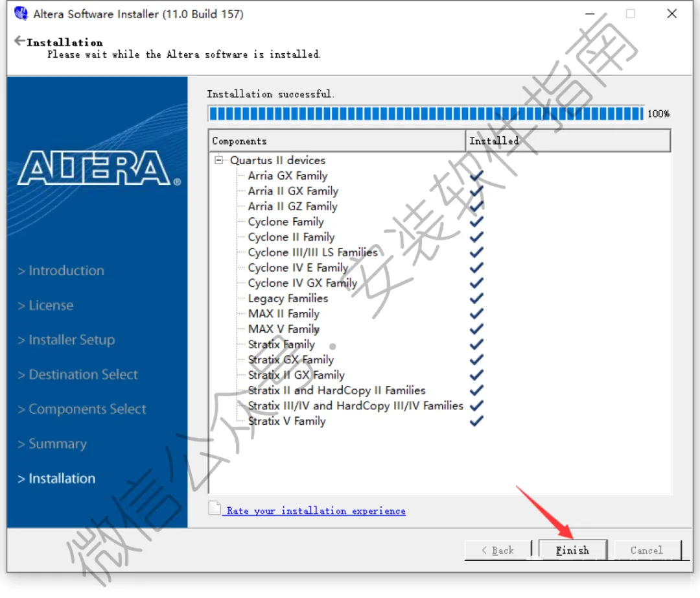
Task: Select the Cyclone II Family row
Action: coord(292,237)
